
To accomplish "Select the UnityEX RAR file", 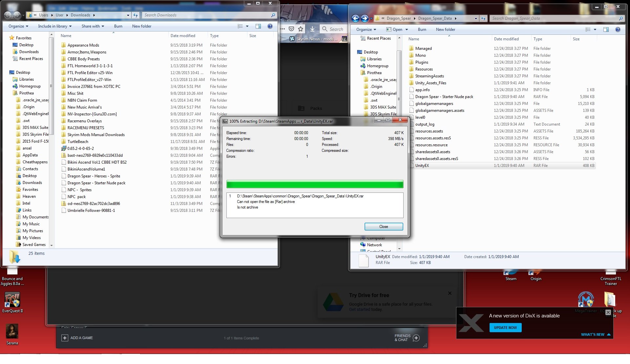I will 502,166.
